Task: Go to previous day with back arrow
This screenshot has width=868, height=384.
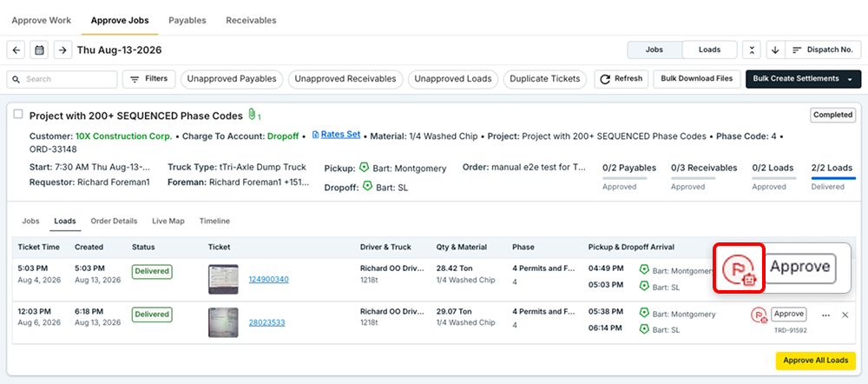Action: pyautogui.click(x=16, y=50)
